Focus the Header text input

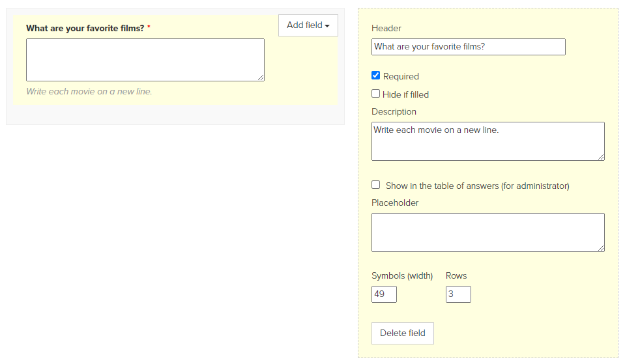coord(469,47)
